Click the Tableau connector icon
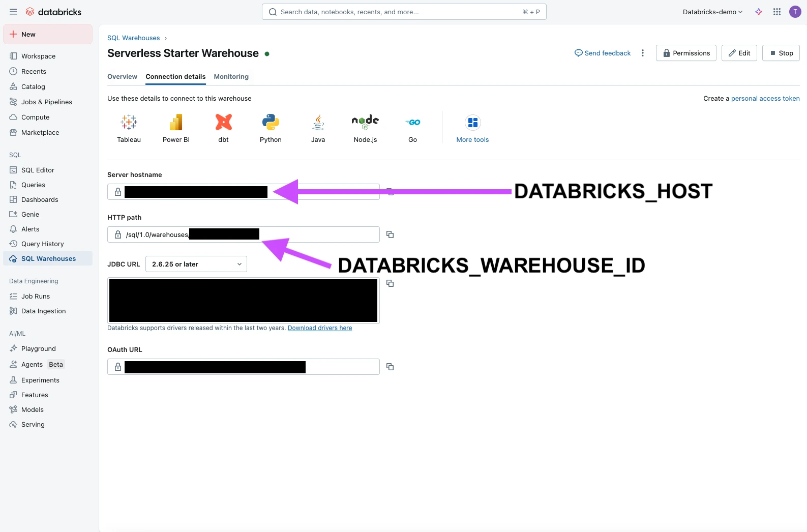This screenshot has height=532, width=807. [x=129, y=123]
